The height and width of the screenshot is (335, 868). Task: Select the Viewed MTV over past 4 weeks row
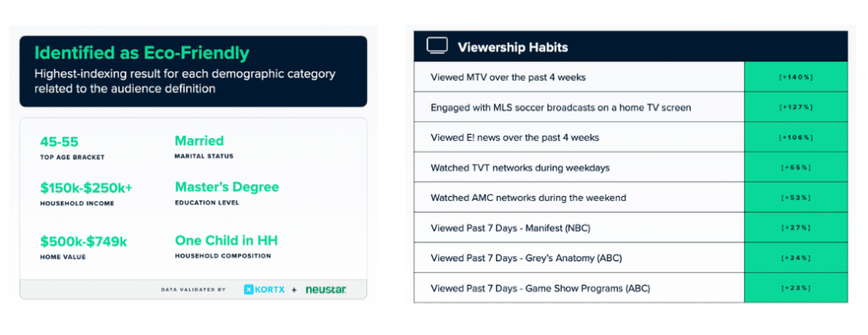click(579, 77)
